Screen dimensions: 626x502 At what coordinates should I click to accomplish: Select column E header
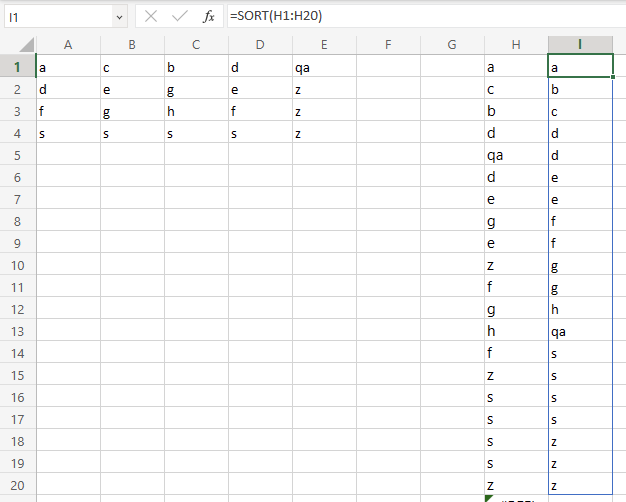(324, 44)
